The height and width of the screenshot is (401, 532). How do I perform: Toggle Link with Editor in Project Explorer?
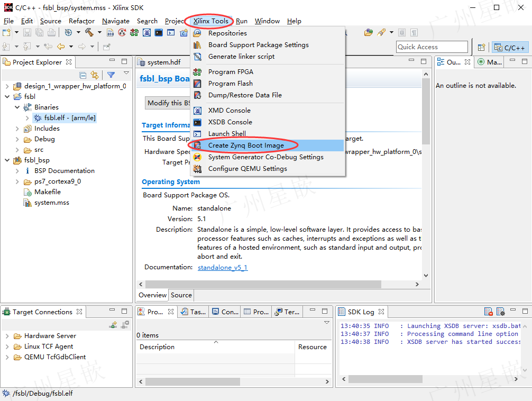pos(95,75)
